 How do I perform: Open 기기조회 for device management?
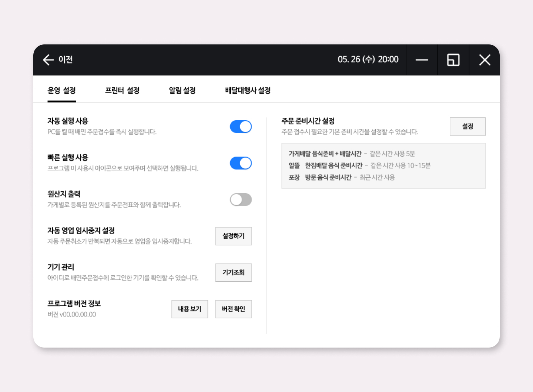click(x=234, y=272)
